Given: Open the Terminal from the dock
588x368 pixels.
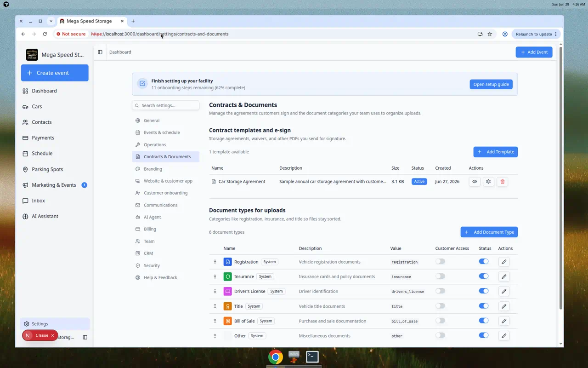Looking at the screenshot, I should point(312,356).
